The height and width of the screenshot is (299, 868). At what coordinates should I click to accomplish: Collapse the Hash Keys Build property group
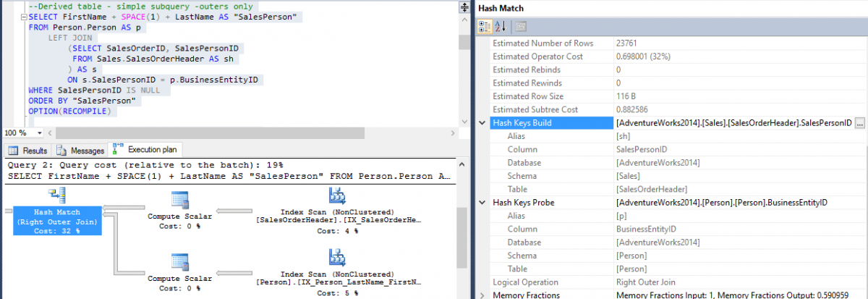tap(482, 123)
